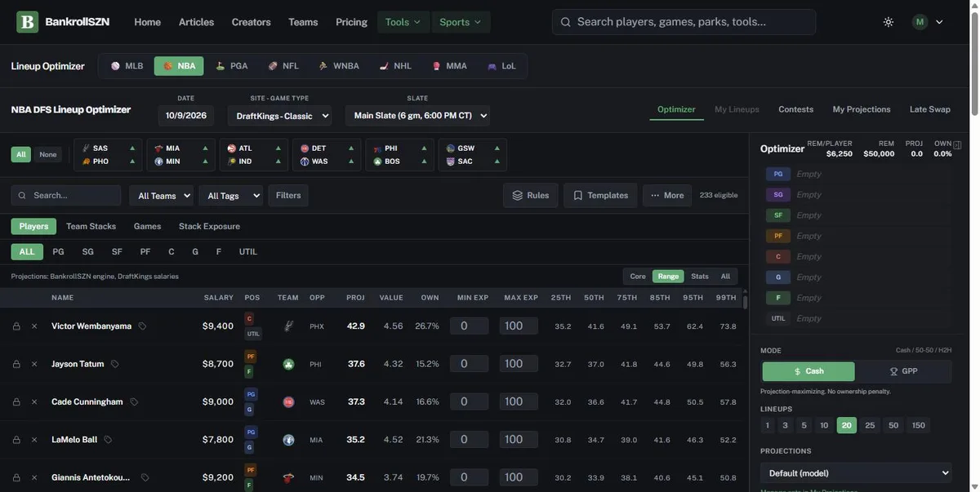Open the user avatar M menu
The width and height of the screenshot is (980, 492).
(x=928, y=22)
